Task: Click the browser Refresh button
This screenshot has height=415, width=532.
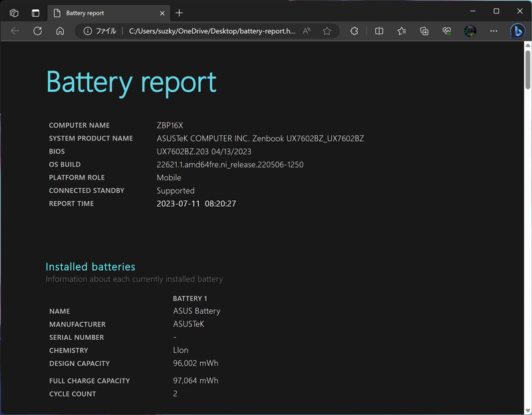Action: tap(38, 31)
